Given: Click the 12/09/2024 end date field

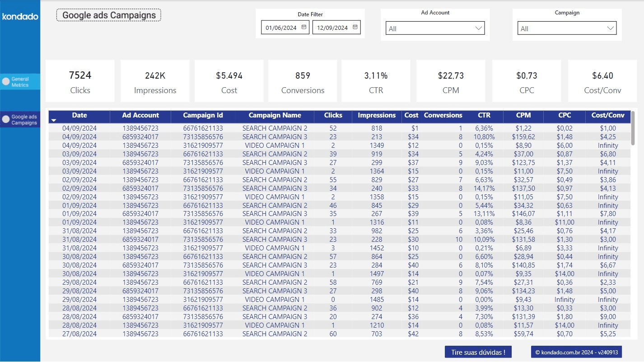Looking at the screenshot, I should (332, 28).
